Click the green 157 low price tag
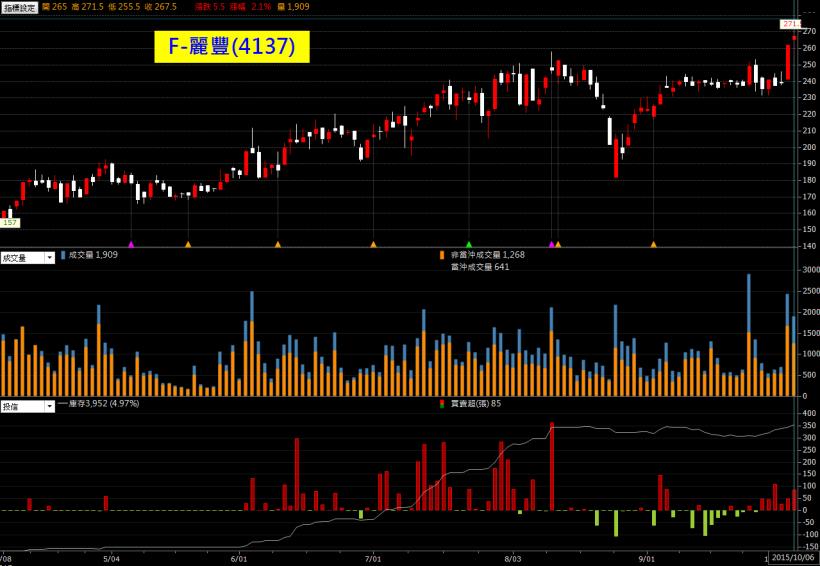The image size is (820, 566). coord(10,223)
